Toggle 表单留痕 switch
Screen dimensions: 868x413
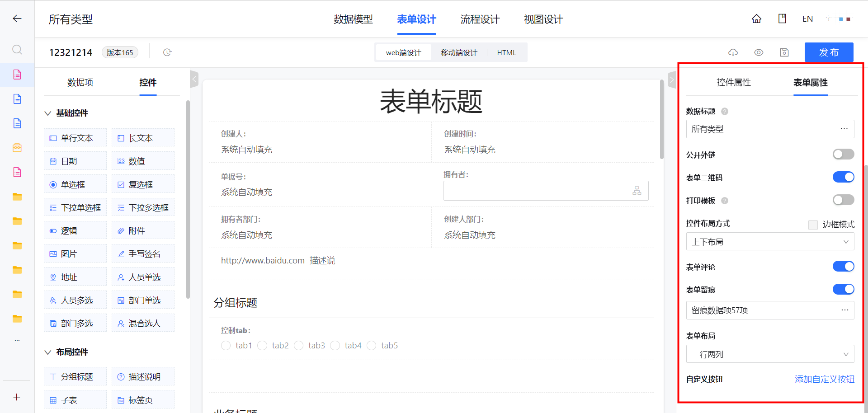pos(843,289)
